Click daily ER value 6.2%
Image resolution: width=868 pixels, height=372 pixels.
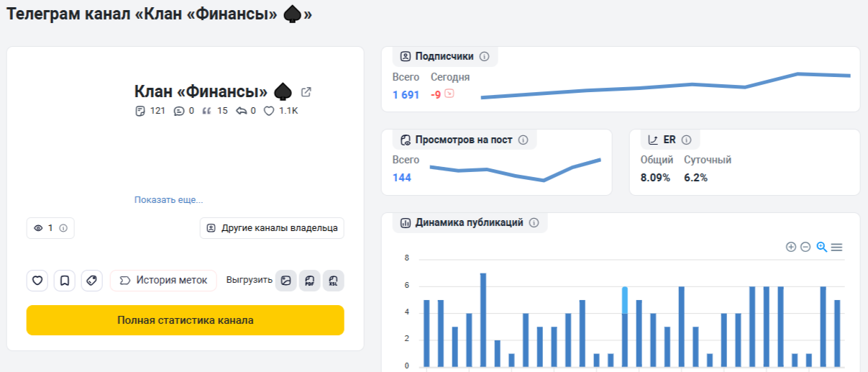coord(696,178)
